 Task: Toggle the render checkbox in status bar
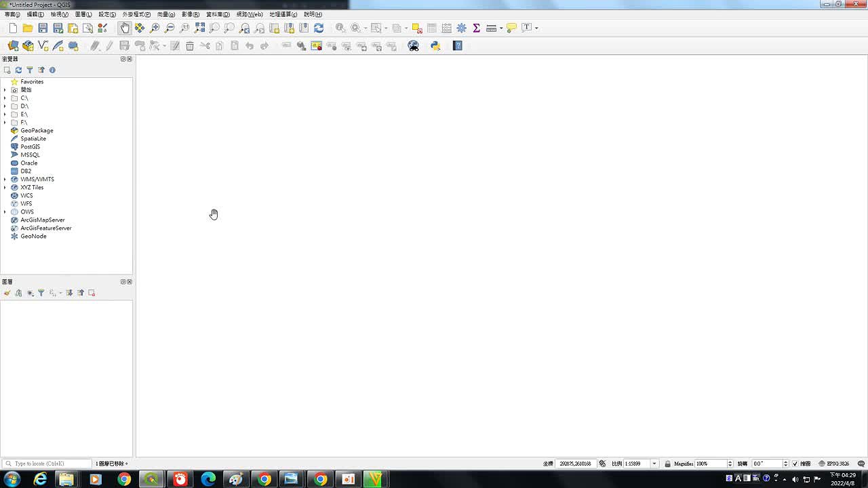(x=795, y=464)
